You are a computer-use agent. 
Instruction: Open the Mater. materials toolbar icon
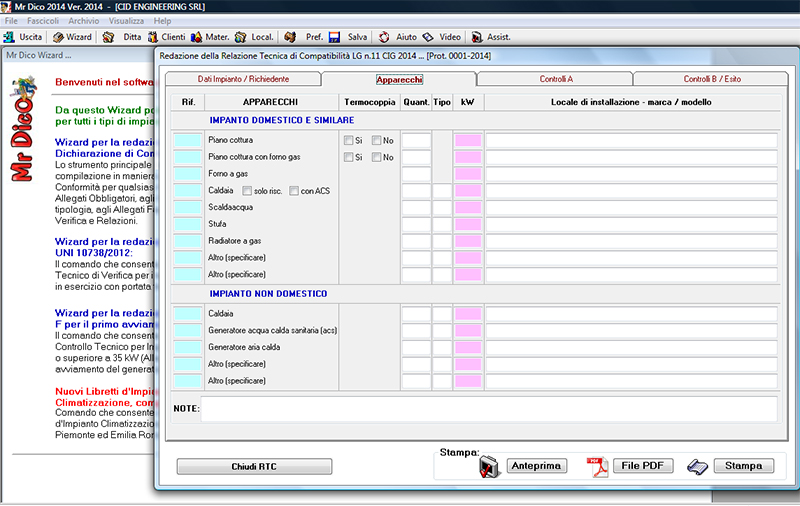point(196,37)
